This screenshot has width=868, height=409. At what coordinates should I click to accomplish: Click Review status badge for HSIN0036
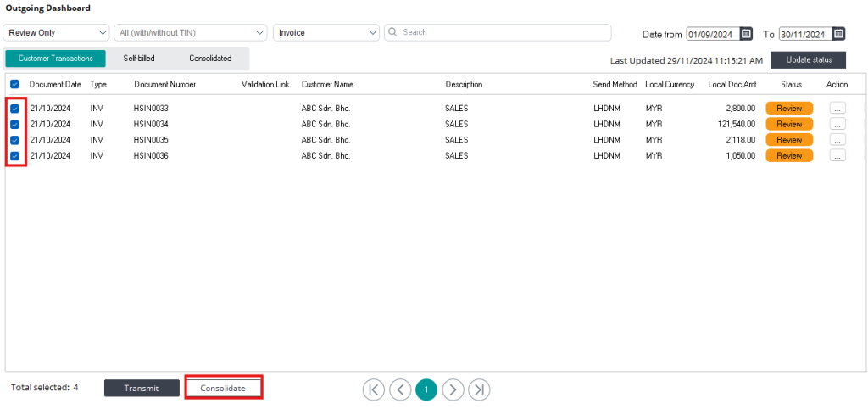pyautogui.click(x=789, y=156)
